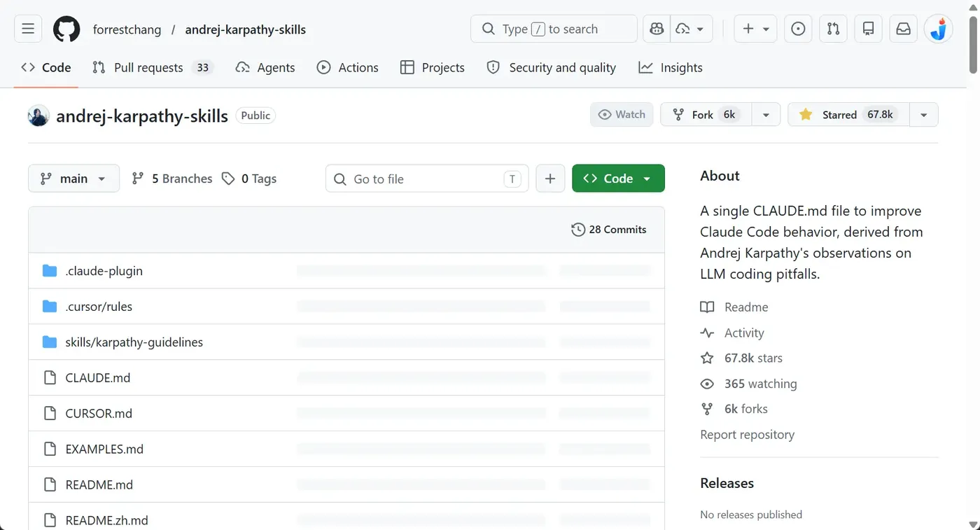Open the GitHub home page via the logo

(x=66, y=29)
